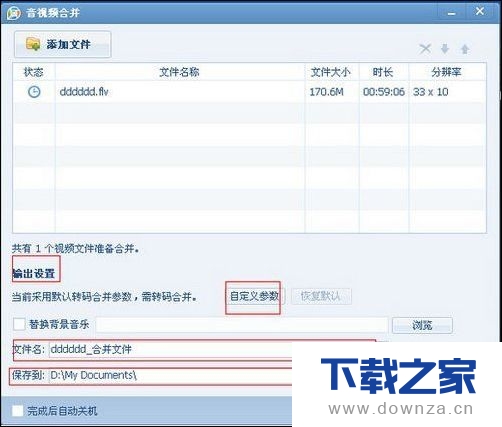Click the background music path field

242,325
